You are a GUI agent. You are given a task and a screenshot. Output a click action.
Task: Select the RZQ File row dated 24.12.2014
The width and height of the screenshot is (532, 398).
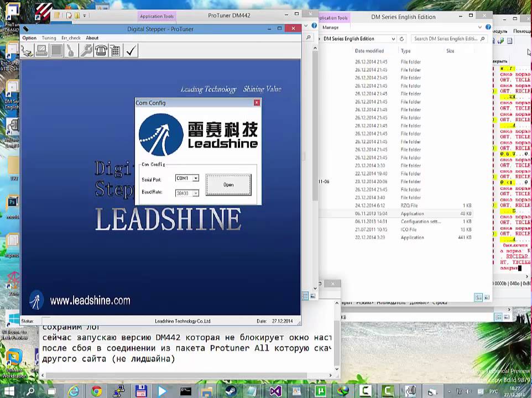[395, 206]
